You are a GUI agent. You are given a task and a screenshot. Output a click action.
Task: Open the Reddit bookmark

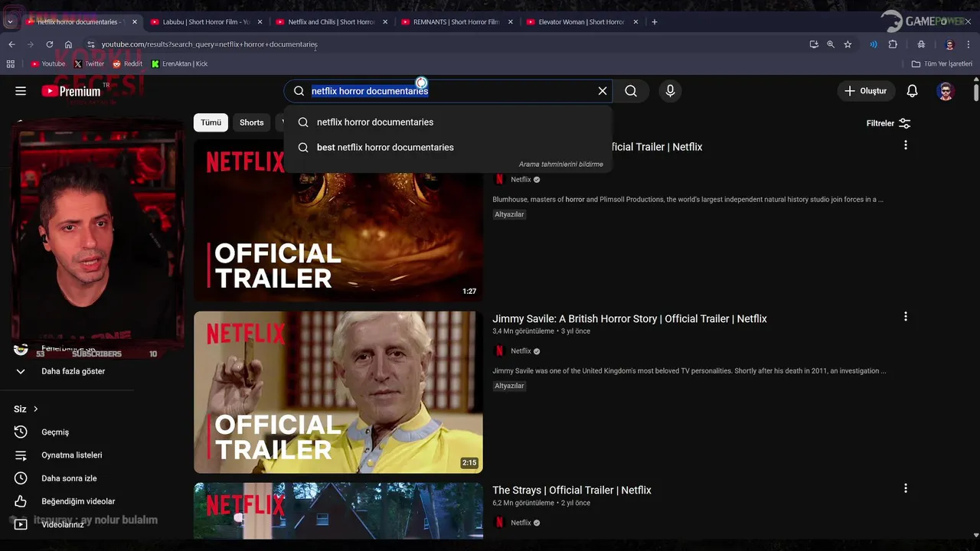(x=128, y=64)
